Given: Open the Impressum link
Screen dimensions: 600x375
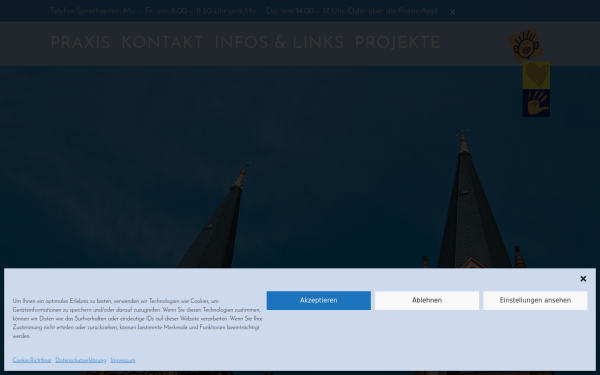Looking at the screenshot, I should [x=123, y=360].
